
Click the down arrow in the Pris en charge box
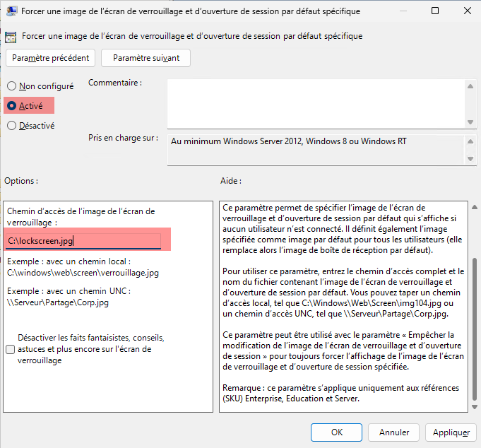click(470, 159)
